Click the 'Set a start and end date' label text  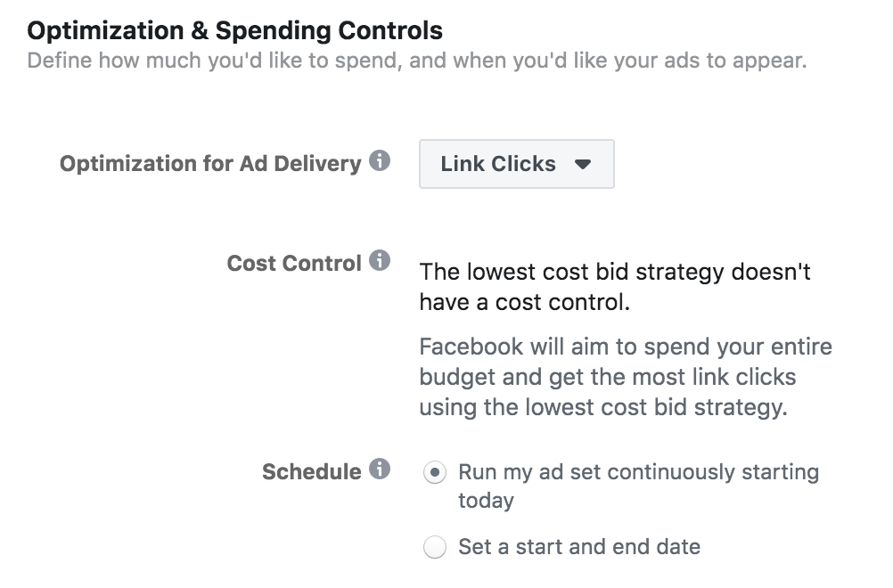click(579, 546)
